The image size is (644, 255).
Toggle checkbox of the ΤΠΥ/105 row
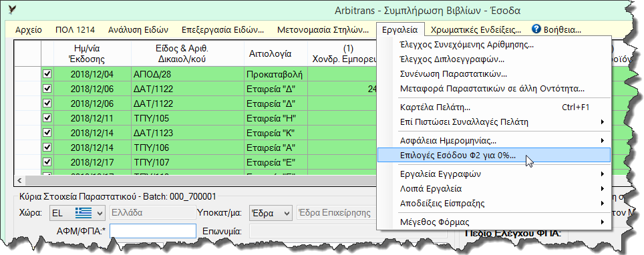(47, 118)
